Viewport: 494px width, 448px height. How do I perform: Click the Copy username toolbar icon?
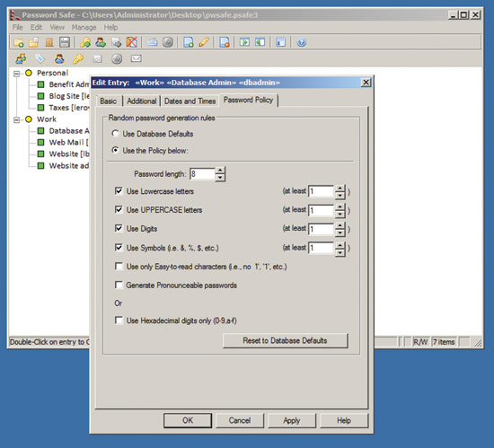(x=101, y=42)
